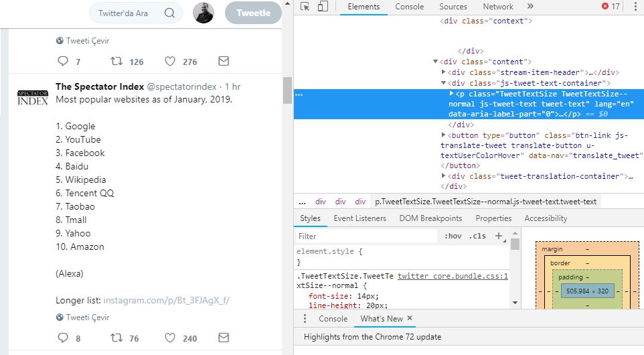Click the Styles pane scroll-down arrow

pyautogui.click(x=515, y=303)
